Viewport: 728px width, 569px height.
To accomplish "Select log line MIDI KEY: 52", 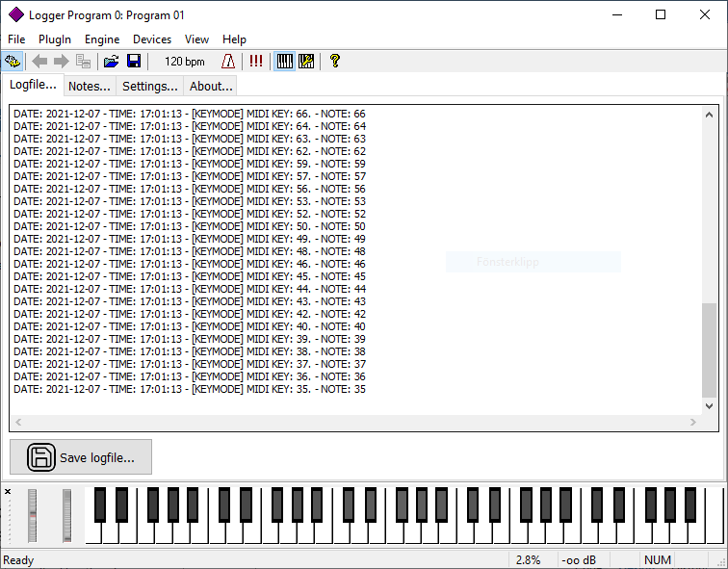I will click(x=190, y=214).
